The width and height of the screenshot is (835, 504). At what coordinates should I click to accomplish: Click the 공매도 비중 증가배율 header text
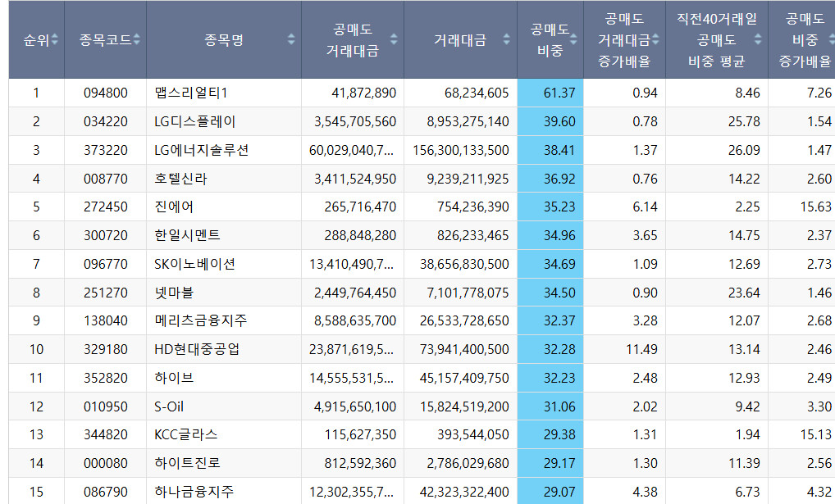804,39
